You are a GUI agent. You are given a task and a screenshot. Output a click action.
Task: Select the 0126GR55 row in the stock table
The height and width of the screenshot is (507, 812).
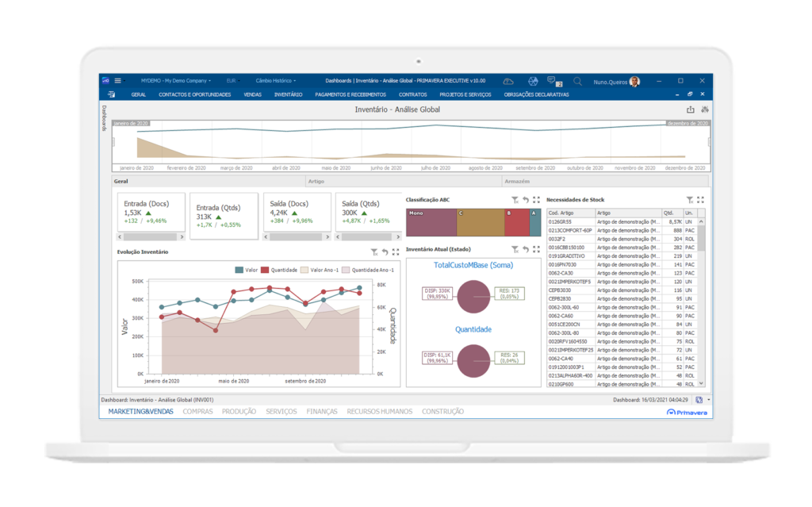click(622, 222)
